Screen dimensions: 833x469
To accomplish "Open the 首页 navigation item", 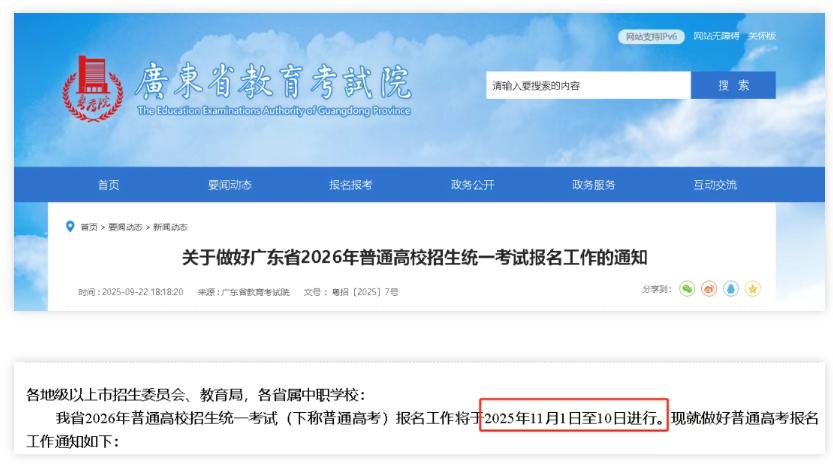I will [x=108, y=185].
